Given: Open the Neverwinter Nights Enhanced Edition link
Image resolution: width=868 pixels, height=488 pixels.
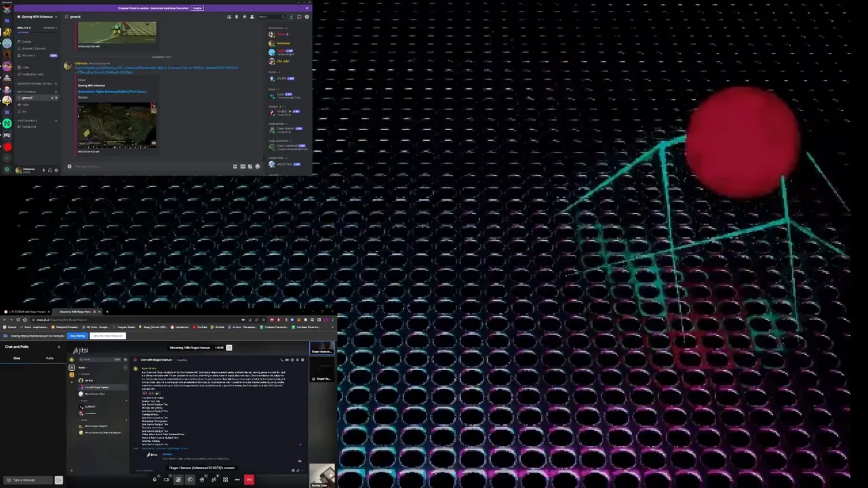Looking at the screenshot, I should click(x=112, y=91).
